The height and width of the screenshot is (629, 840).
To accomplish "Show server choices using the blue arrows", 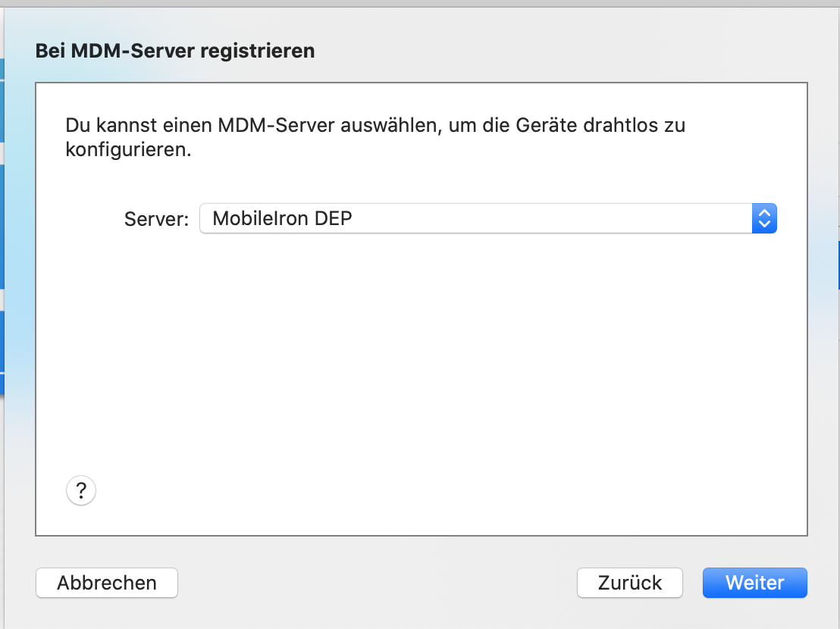I will click(764, 219).
